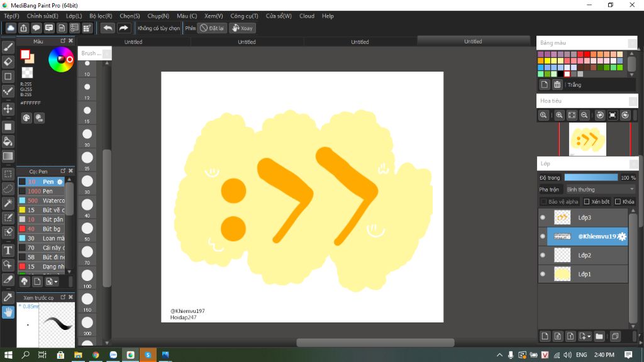Select the Gradient tool
The width and height of the screenshot is (644, 362).
coord(8,156)
